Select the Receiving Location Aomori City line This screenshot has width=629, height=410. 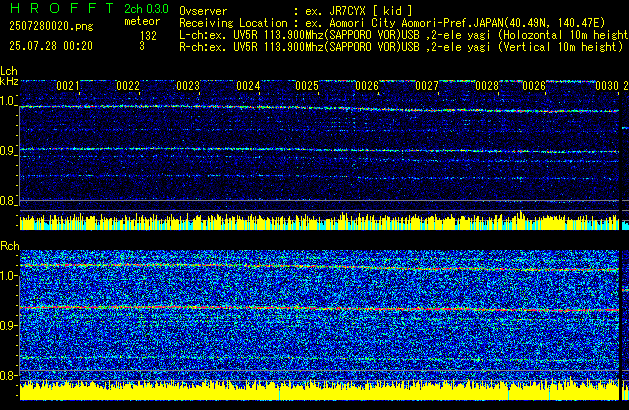tap(392, 23)
